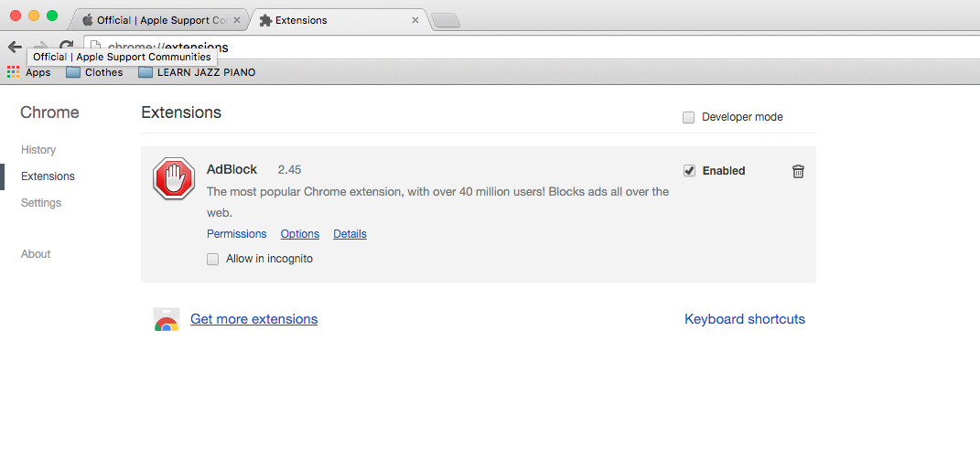The width and height of the screenshot is (980, 459).
Task: Click the Chrome Web Store icon
Action: [167, 320]
